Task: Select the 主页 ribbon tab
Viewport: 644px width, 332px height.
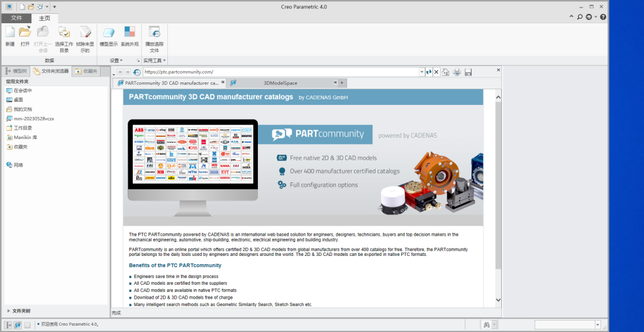Action: 45,18
